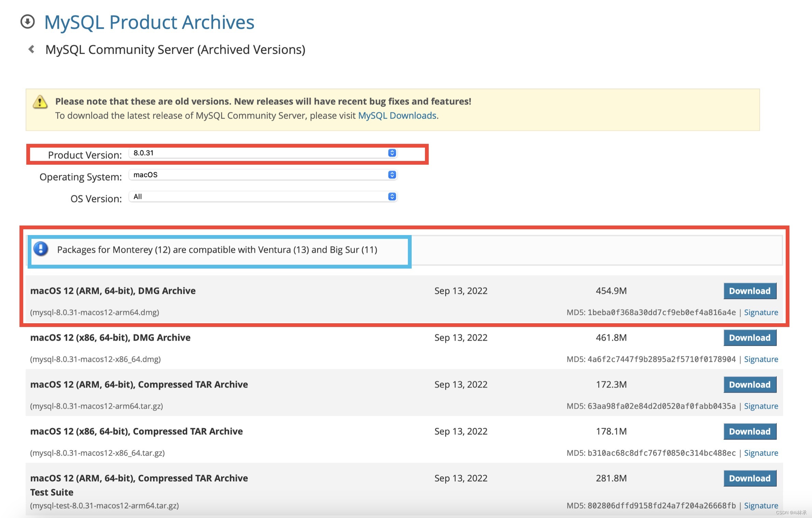Click 'MySQL Community Server (Archived Versions)' heading
Screen dimensions: 812x518
175,50
